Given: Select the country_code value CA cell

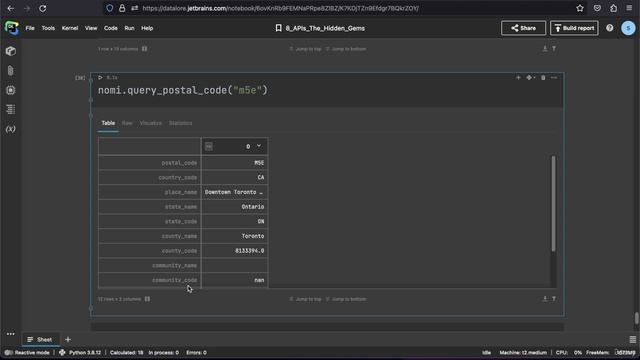Looking at the screenshot, I should [234, 177].
